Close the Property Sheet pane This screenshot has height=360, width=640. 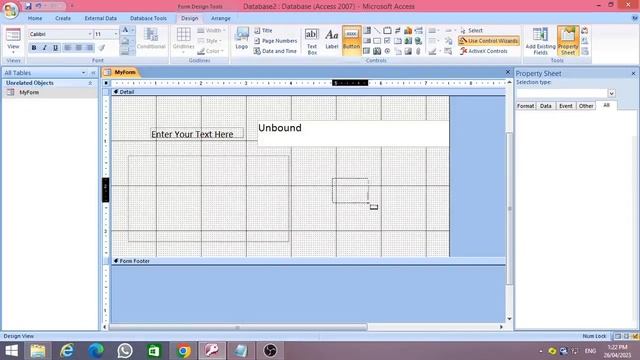[633, 73]
